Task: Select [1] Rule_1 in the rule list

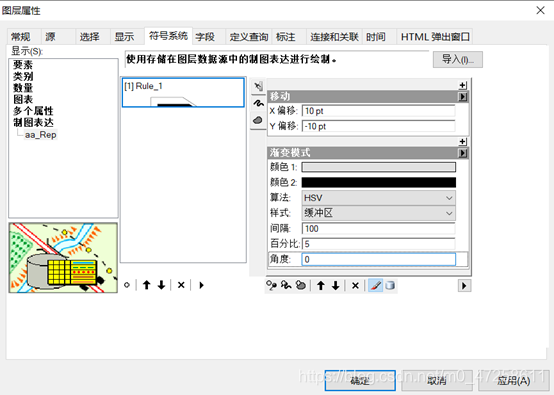Action: pos(183,93)
